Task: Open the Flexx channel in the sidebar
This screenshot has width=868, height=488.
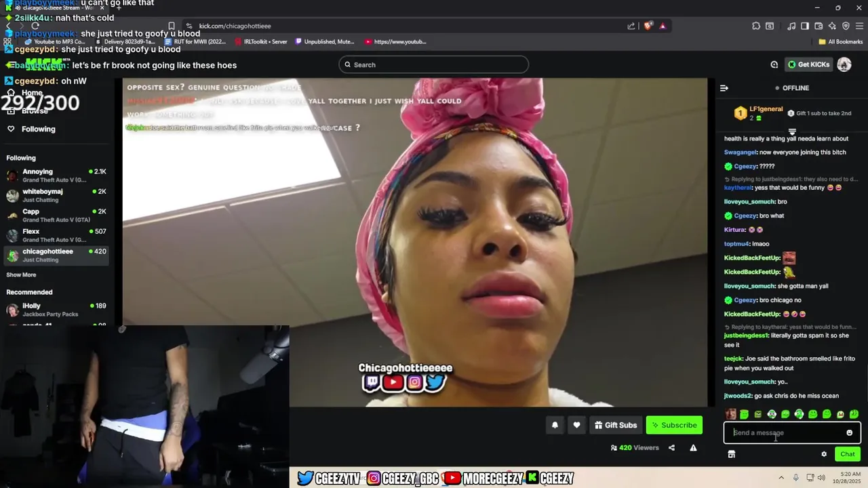Action: [56, 235]
